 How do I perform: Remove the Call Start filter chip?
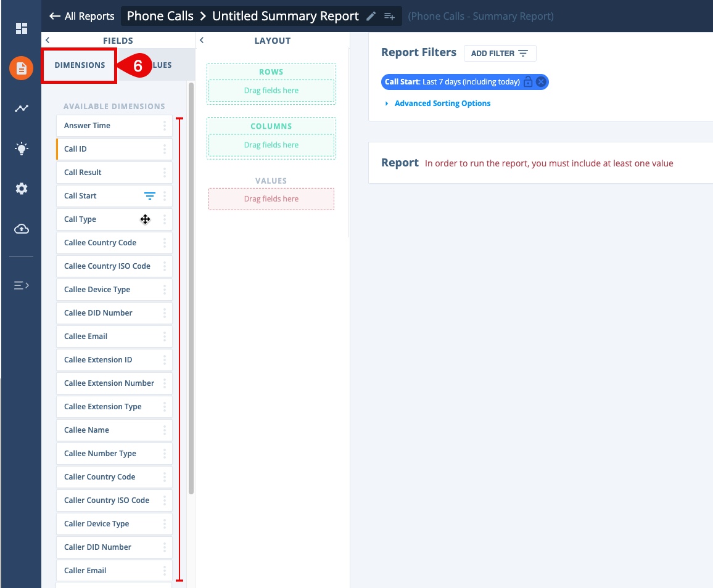541,82
